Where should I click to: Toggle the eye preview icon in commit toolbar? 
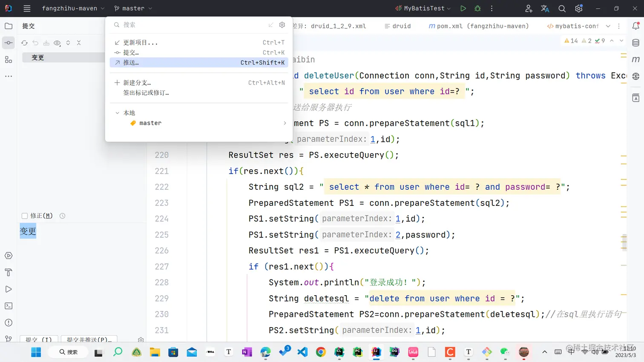point(57,43)
